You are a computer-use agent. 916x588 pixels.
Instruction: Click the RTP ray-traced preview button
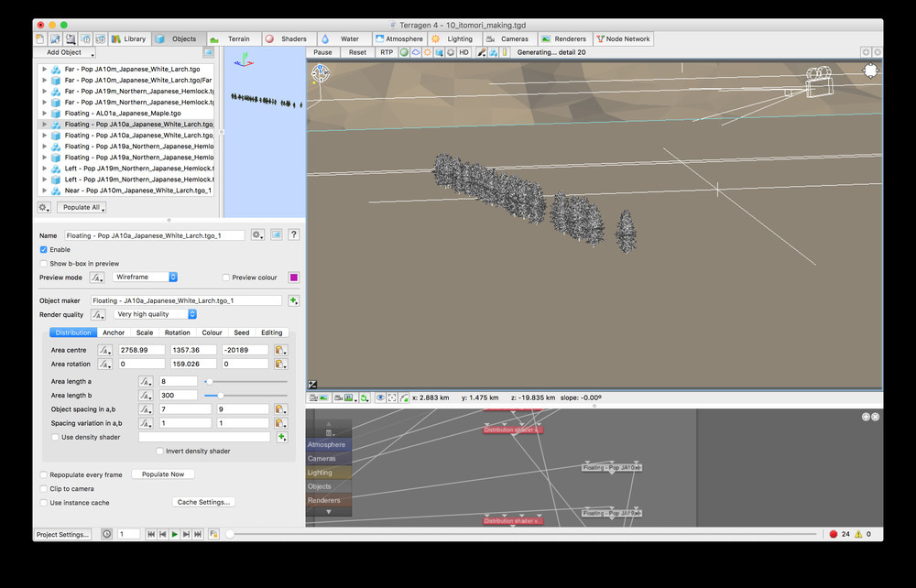coord(387,52)
